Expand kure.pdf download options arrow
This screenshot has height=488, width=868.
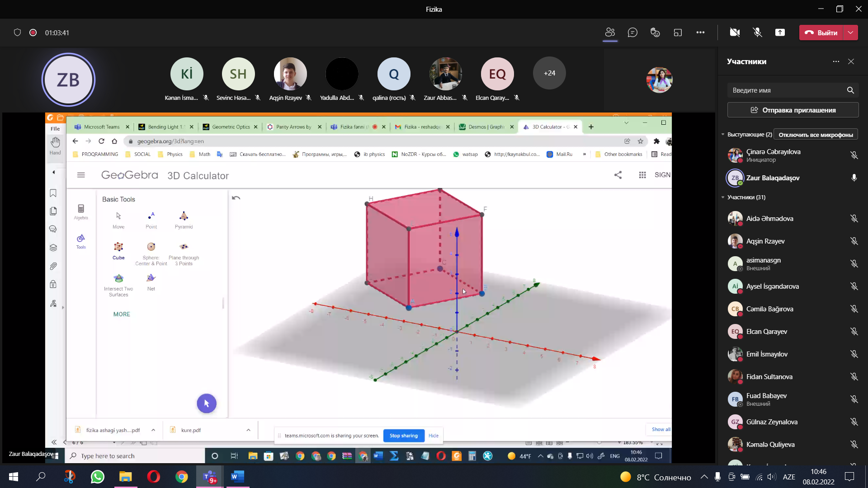(248, 430)
